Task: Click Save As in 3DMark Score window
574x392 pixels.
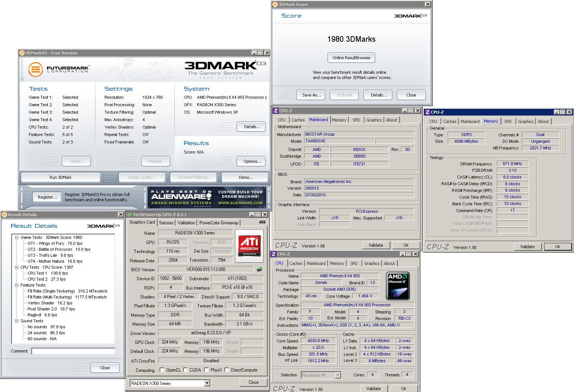Action: point(311,95)
